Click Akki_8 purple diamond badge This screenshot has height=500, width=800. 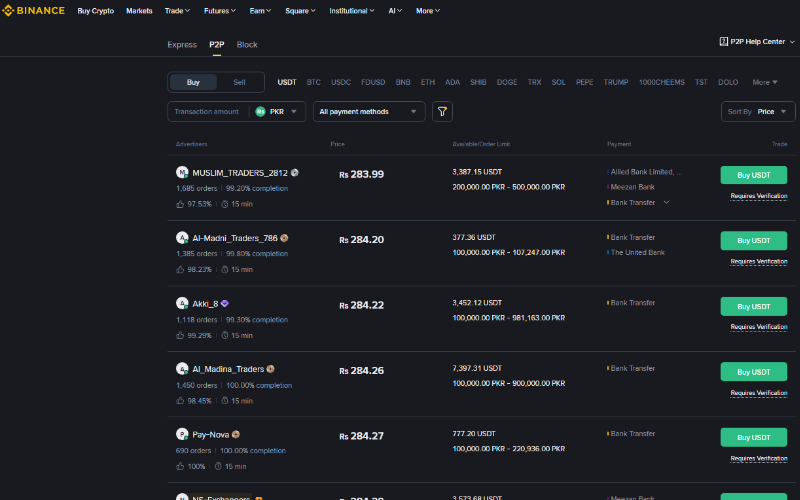(224, 304)
